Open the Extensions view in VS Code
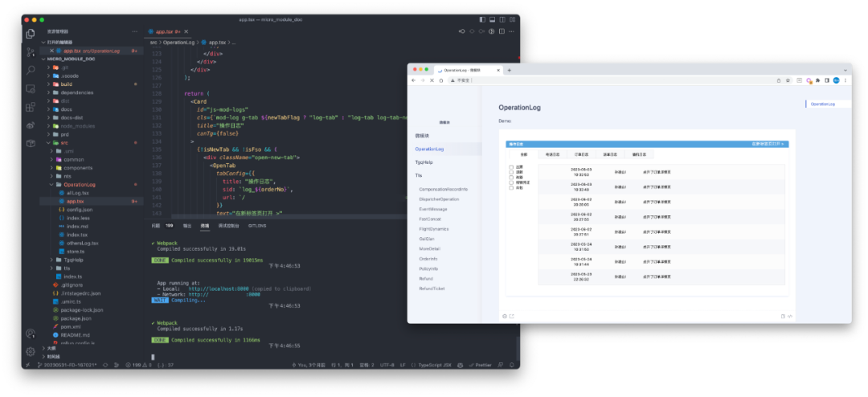 point(31,107)
